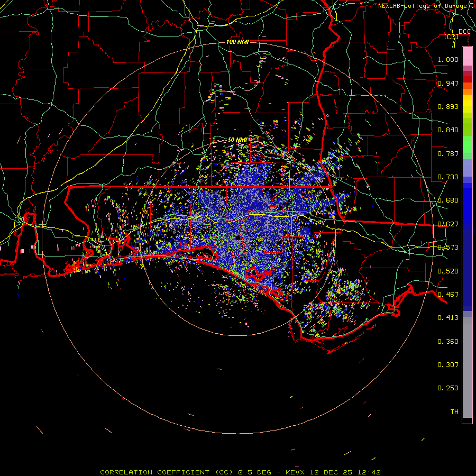Click the 0.253 scale value
This screenshot has width=476, height=476.
pos(448,388)
